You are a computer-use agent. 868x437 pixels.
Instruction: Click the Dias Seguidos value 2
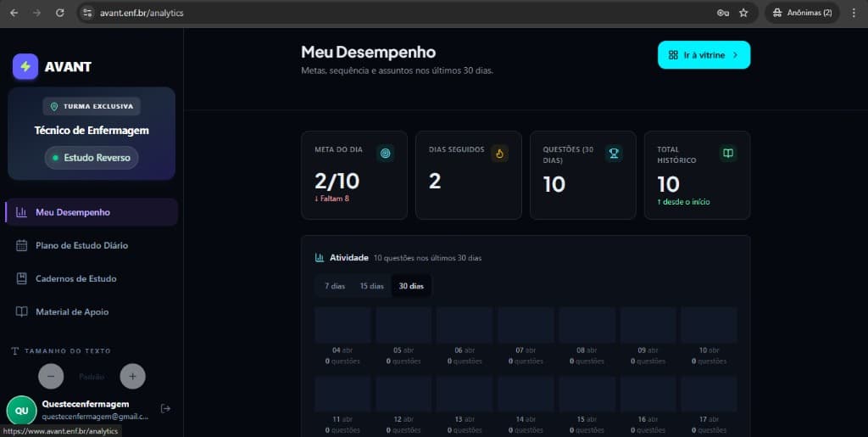[x=435, y=181]
